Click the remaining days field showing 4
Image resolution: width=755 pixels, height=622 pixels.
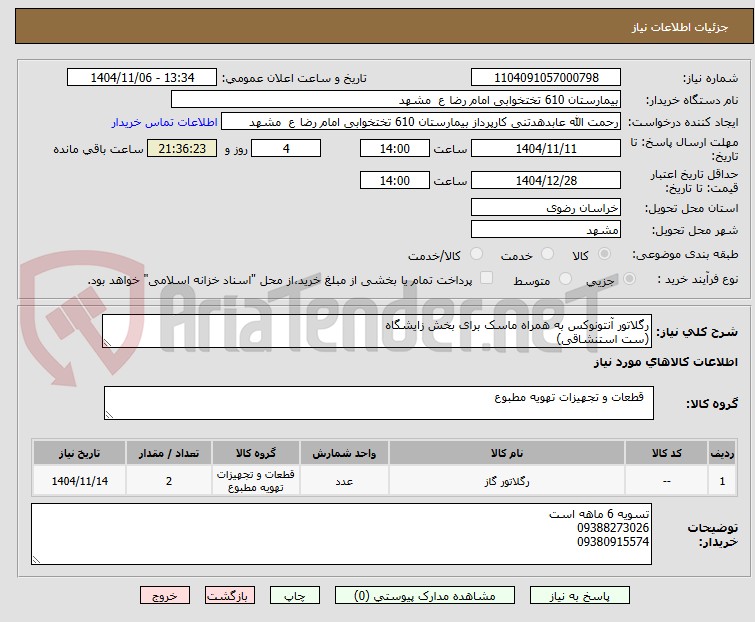click(x=286, y=148)
